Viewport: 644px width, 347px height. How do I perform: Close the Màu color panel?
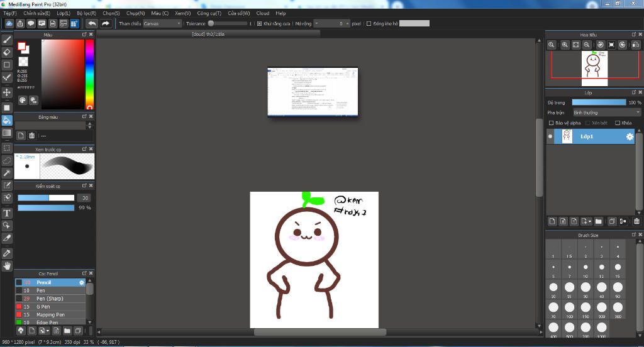coord(91,35)
